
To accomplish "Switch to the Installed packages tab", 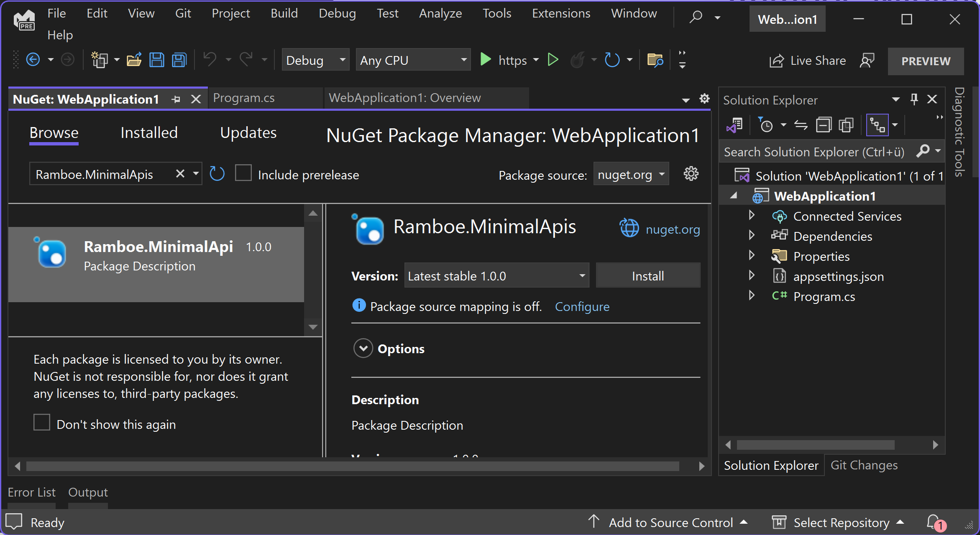I will [149, 133].
